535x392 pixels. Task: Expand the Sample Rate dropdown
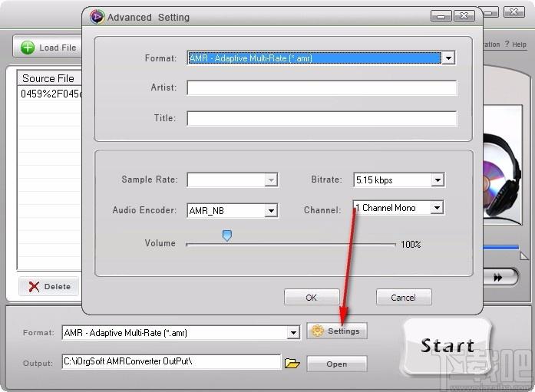click(x=271, y=180)
